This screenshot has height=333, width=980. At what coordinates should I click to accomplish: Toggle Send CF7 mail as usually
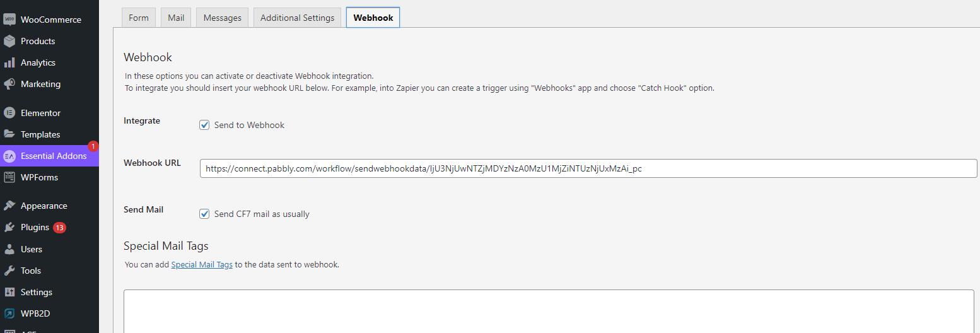coord(204,214)
